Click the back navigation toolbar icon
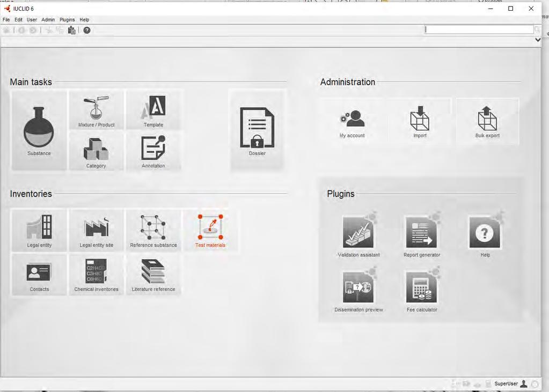This screenshot has height=392, width=549. pos(21,31)
